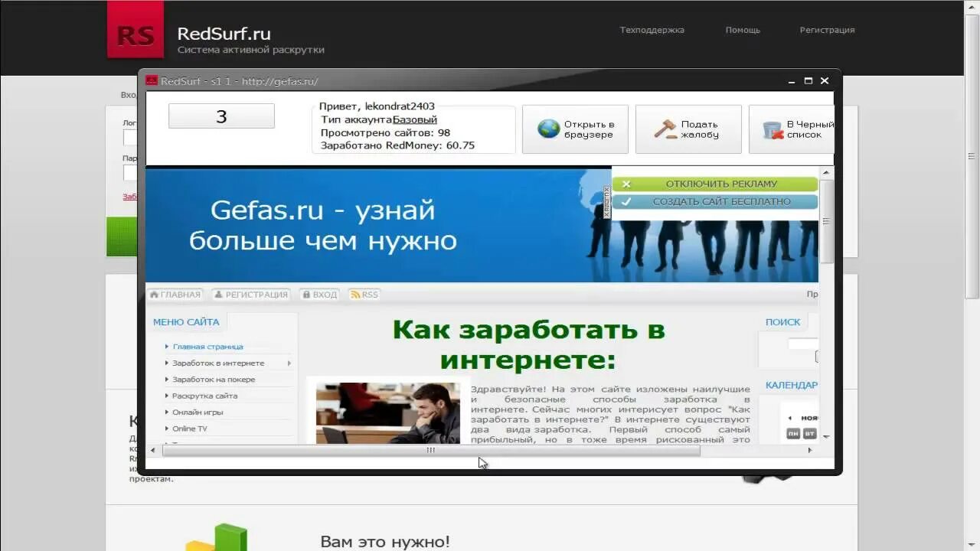Click the Система активной раскрутки tagline
Image resolution: width=980 pixels, height=551 pixels.
click(x=251, y=50)
